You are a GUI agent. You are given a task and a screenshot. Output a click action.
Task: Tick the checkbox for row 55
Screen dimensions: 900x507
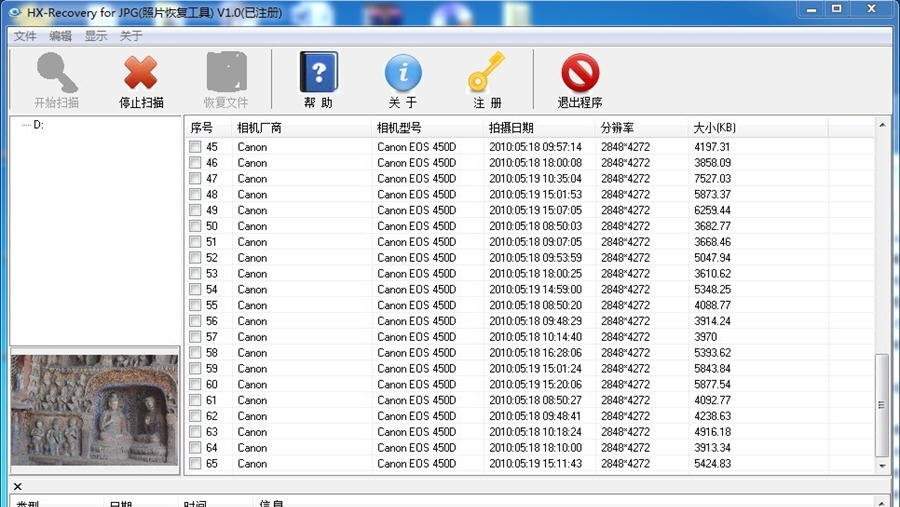tap(195, 305)
